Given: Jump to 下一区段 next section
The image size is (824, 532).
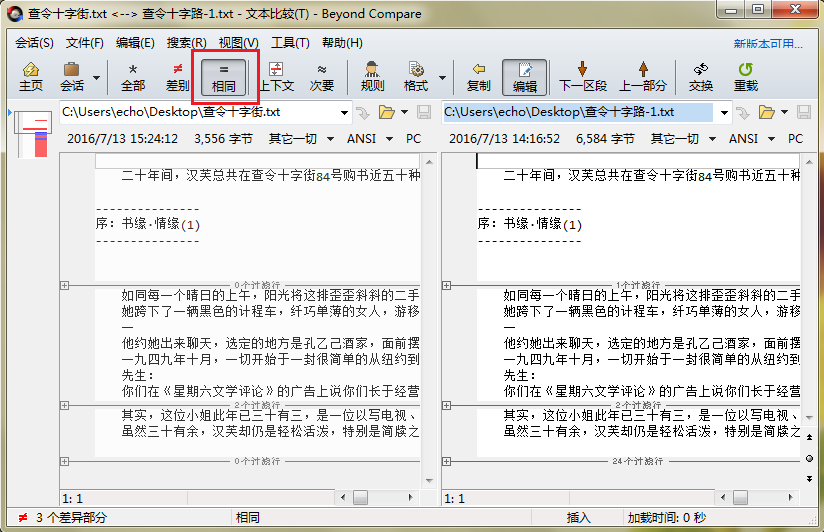Looking at the screenshot, I should click(x=582, y=77).
